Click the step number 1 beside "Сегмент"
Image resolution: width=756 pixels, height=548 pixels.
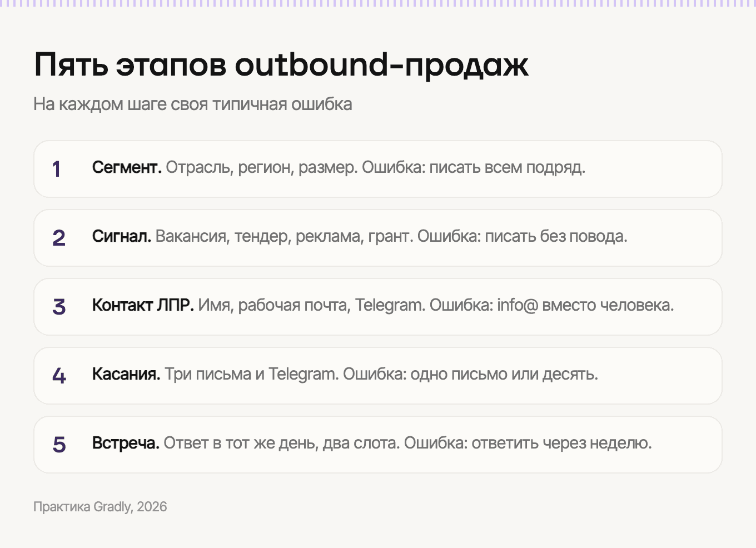coord(57,170)
